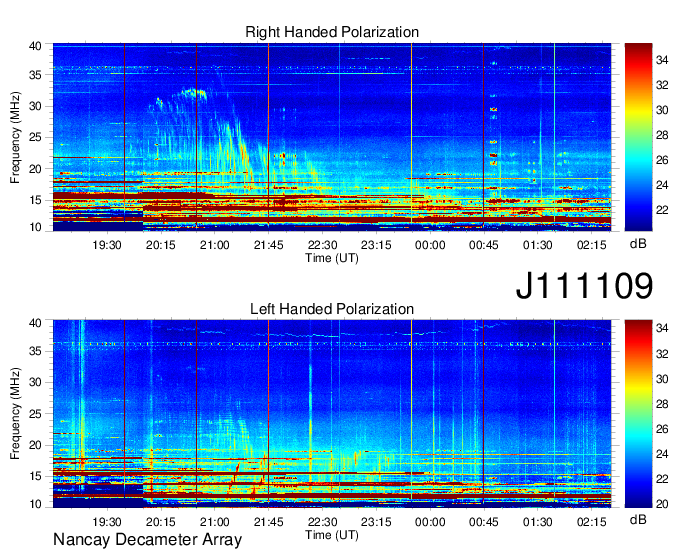This screenshot has width=680, height=552.
Task: Click the "24" value on the upper colorbar
Action: (662, 185)
